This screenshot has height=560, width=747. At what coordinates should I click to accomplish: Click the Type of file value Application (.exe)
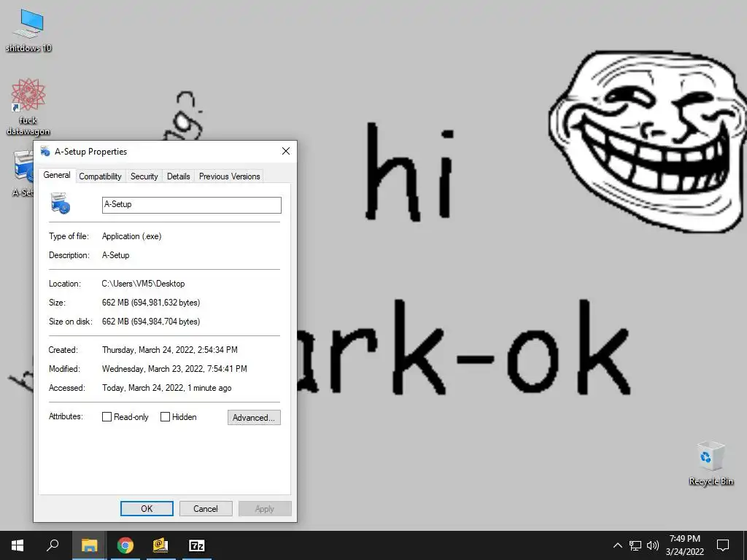[x=131, y=236]
